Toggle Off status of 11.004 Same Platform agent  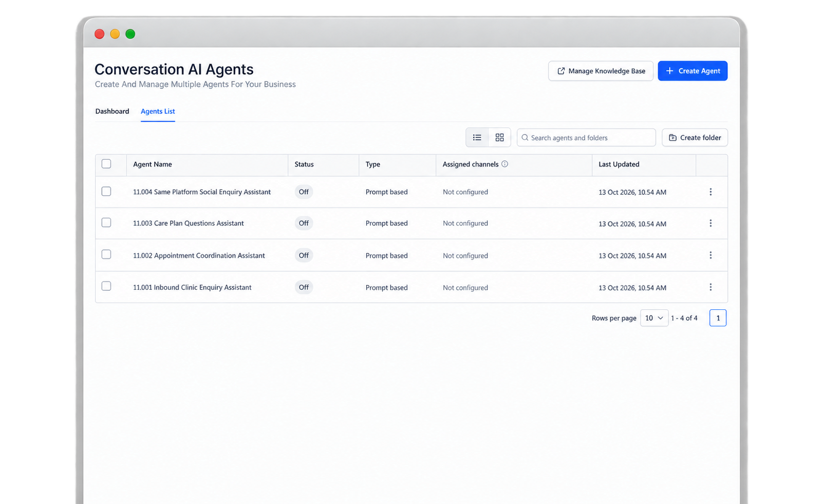(x=304, y=192)
